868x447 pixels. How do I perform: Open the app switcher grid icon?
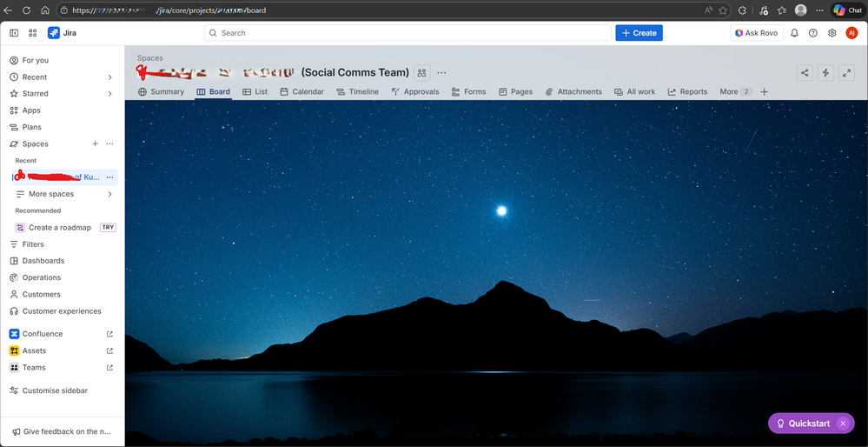[32, 33]
